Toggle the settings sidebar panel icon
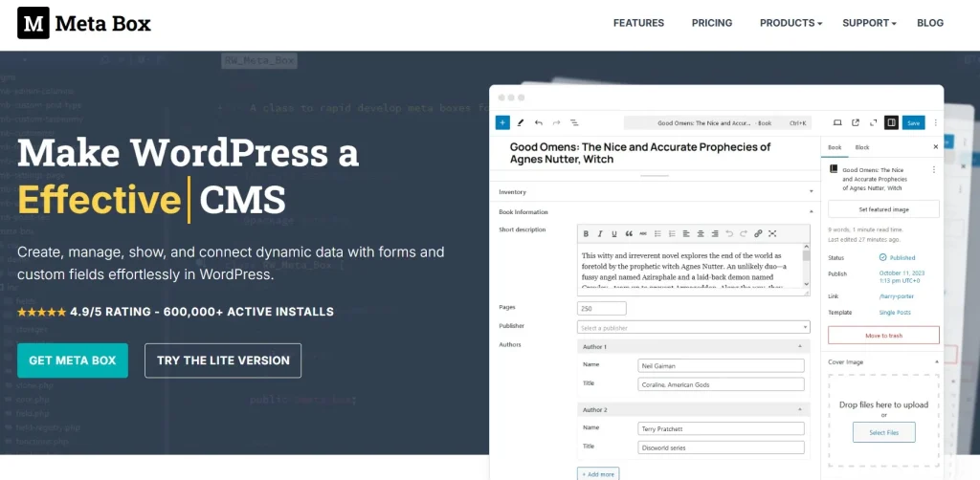 coord(891,122)
